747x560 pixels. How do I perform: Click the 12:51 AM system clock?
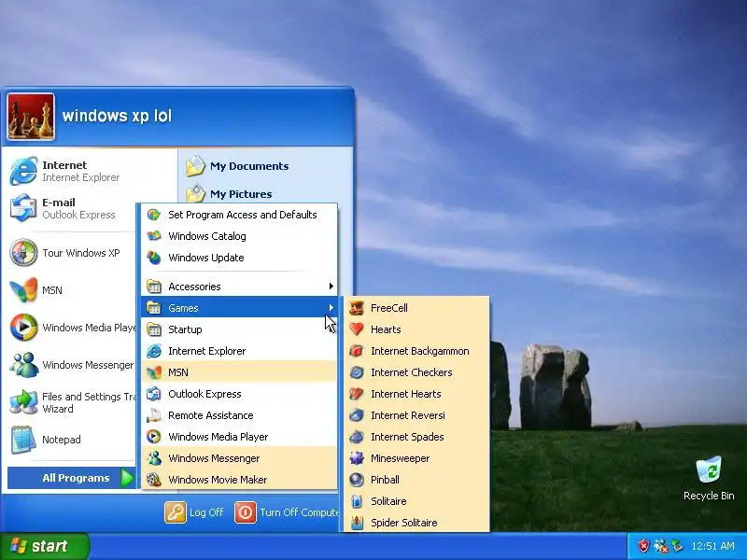pyautogui.click(x=712, y=546)
